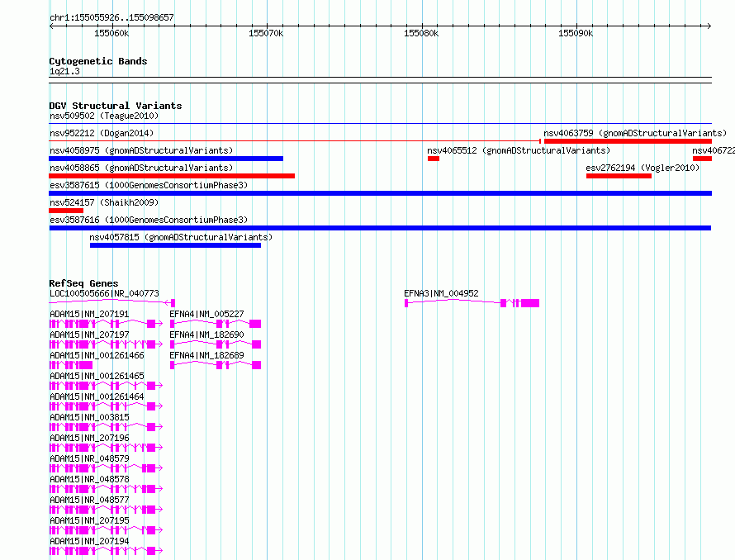Select the EFNA4|NM_005227 transcript label
Screen dimensions: 735x560
pos(206,314)
